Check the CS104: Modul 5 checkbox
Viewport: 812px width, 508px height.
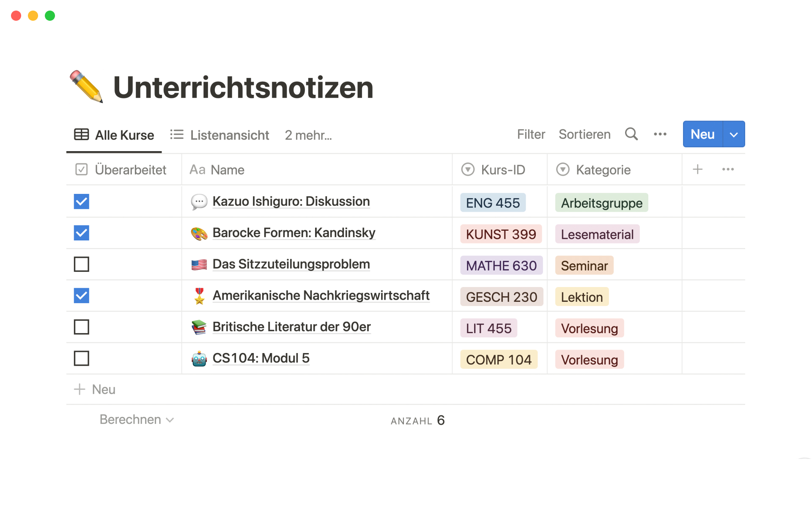[82, 358]
